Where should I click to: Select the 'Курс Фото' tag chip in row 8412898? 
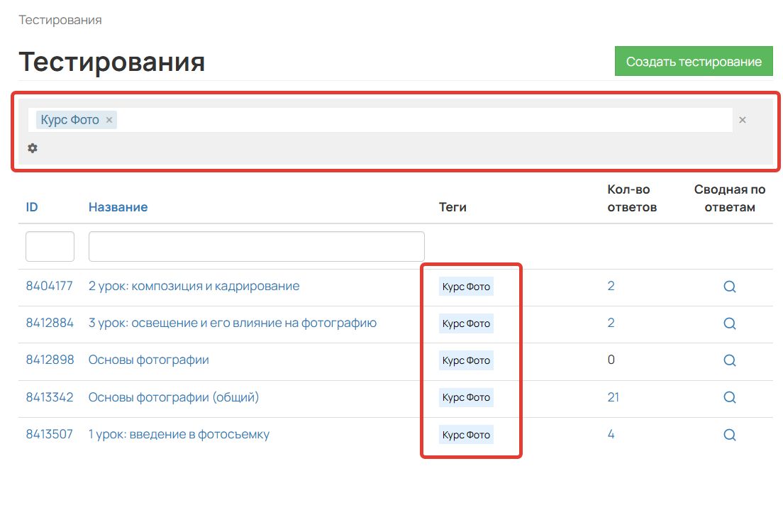(466, 360)
